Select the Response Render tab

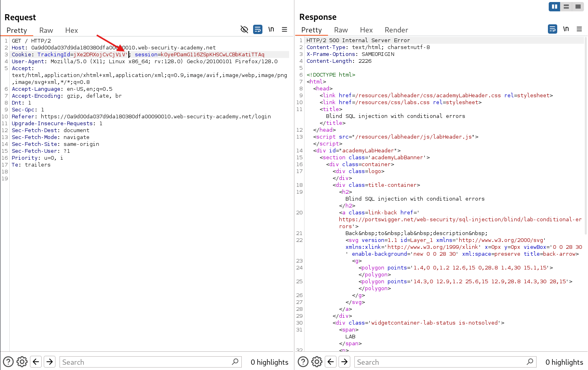pyautogui.click(x=396, y=30)
